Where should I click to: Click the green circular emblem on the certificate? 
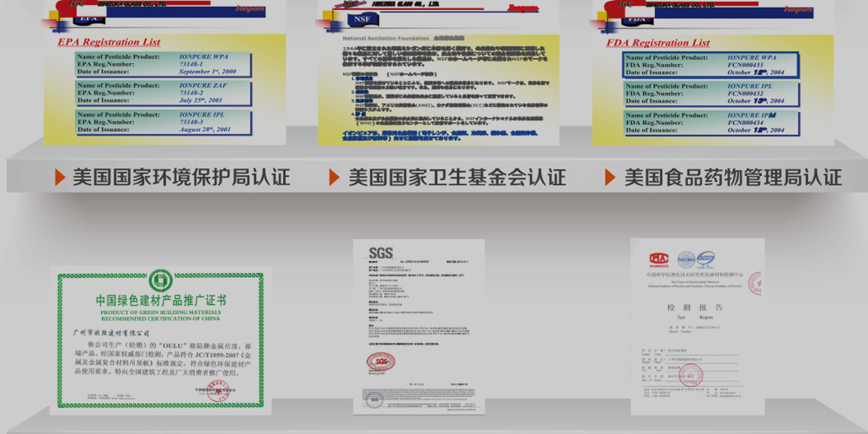(x=160, y=281)
